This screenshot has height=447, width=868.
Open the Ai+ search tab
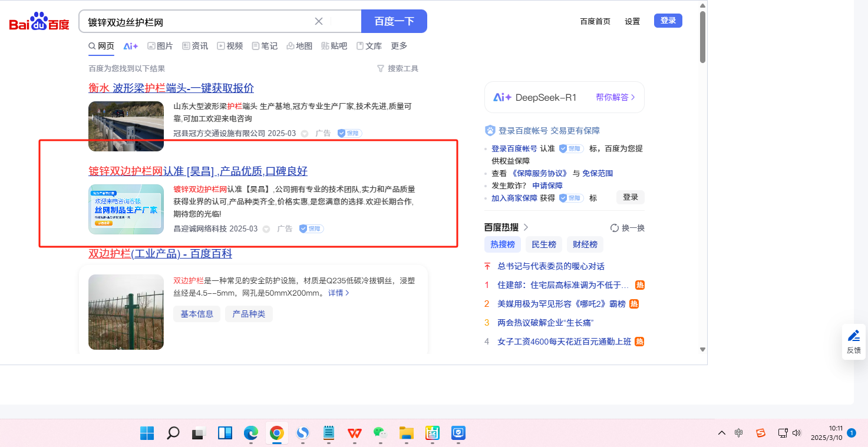tap(130, 46)
